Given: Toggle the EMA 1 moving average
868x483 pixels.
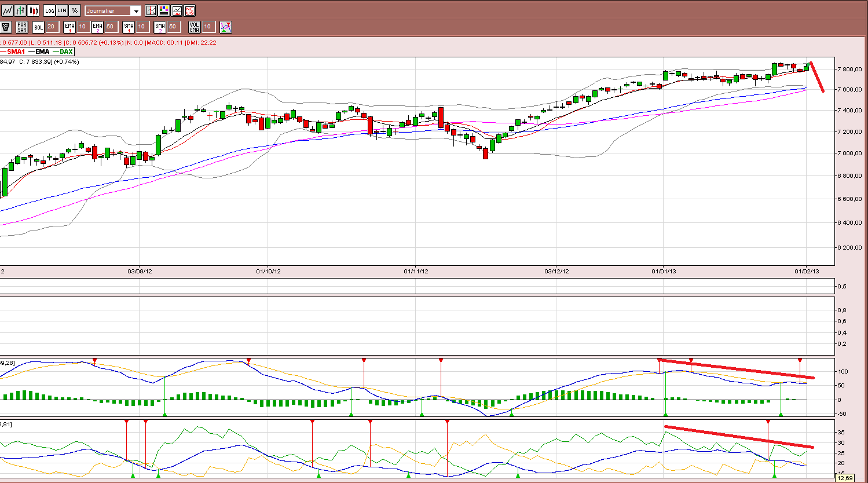Looking at the screenshot, I should [69, 27].
